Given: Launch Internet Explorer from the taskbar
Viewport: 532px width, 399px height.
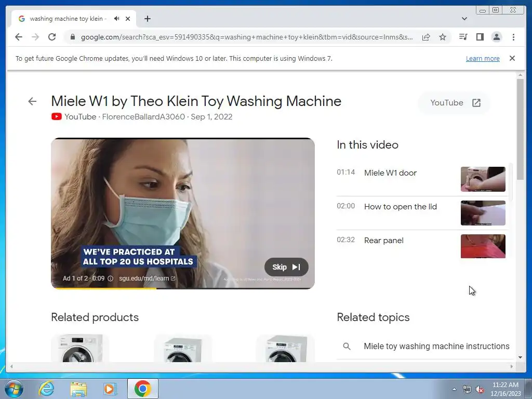Looking at the screenshot, I should pyautogui.click(x=46, y=389).
